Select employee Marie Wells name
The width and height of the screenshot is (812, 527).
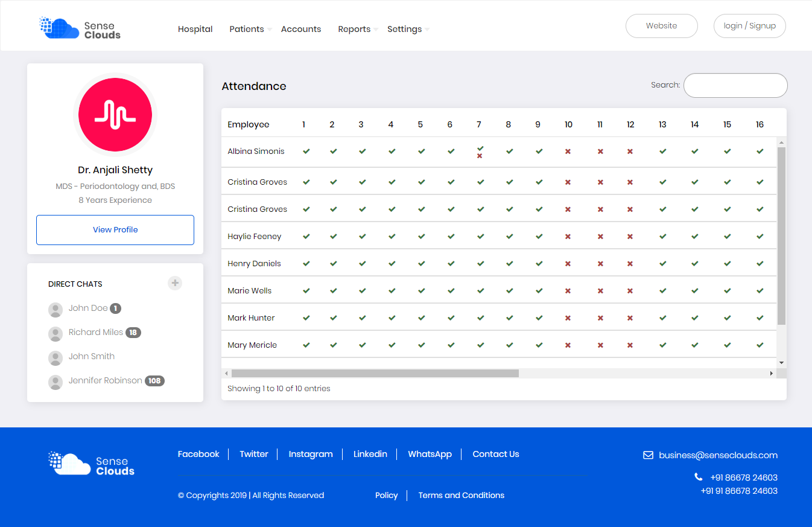250,291
